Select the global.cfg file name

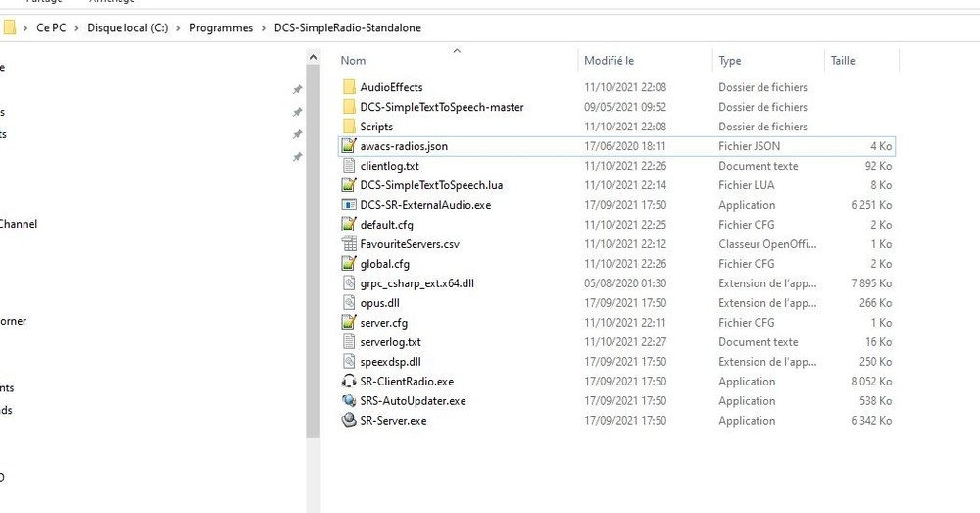click(x=384, y=264)
